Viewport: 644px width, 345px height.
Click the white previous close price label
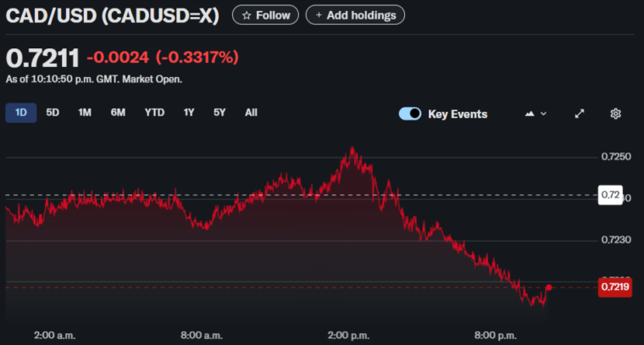pos(611,195)
